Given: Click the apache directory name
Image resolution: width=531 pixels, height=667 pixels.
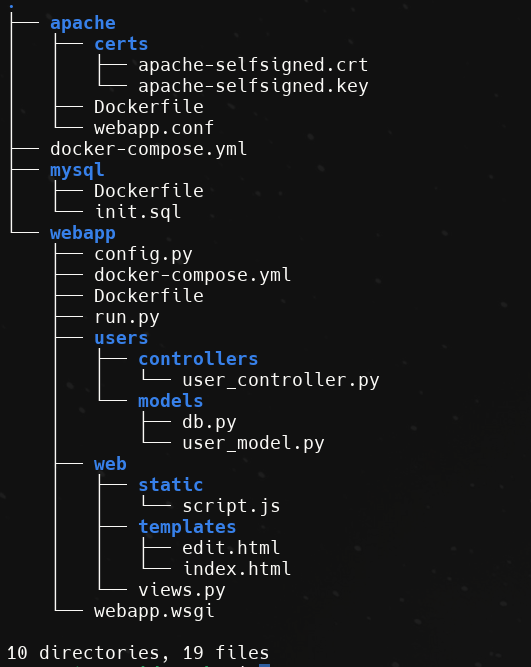Looking at the screenshot, I should pos(83,23).
